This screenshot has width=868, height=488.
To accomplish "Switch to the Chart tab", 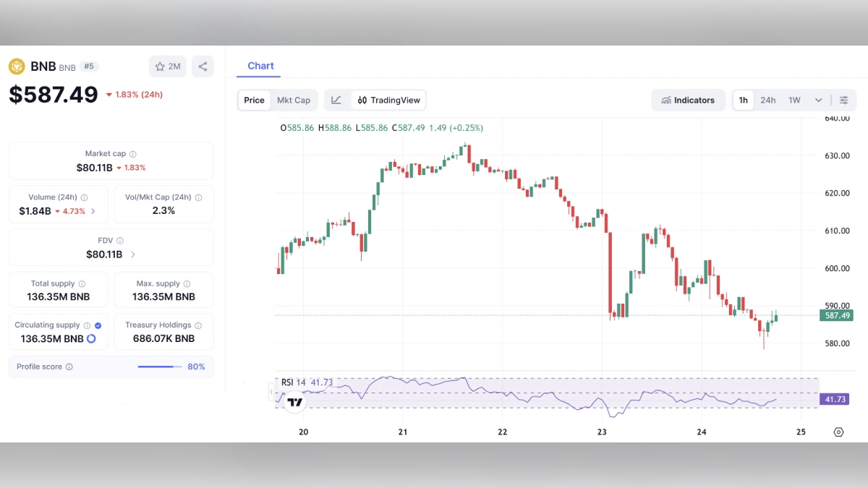I will point(260,65).
